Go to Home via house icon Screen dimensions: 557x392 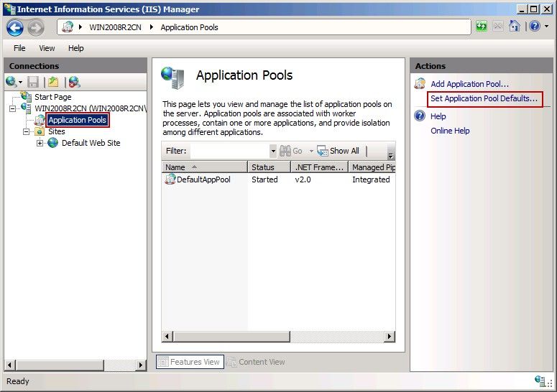click(515, 26)
